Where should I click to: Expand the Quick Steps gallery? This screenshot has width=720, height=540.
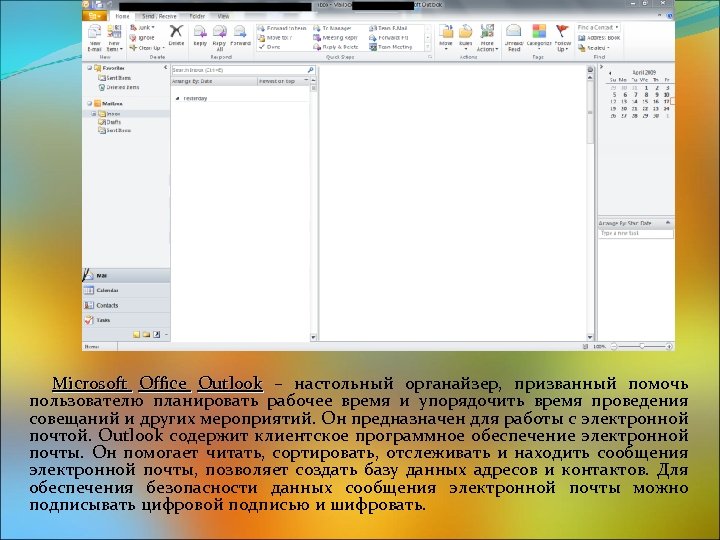[x=428, y=47]
